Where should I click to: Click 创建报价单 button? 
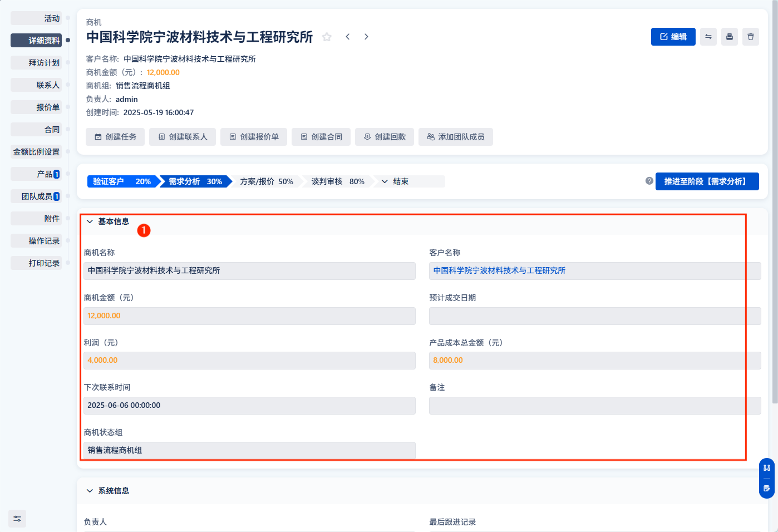click(254, 137)
